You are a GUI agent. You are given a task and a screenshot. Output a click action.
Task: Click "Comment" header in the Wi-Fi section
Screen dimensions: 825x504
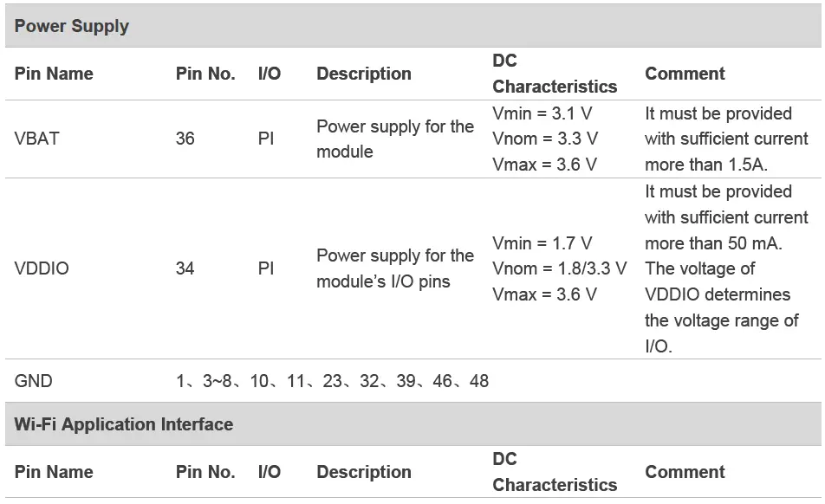pos(685,472)
